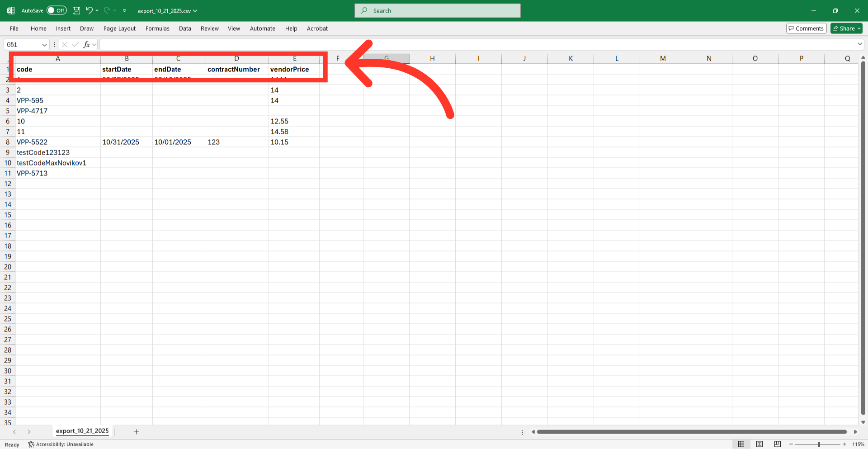Viewport: 868px width, 449px height.
Task: Switch to the Insert tab
Action: (63, 28)
